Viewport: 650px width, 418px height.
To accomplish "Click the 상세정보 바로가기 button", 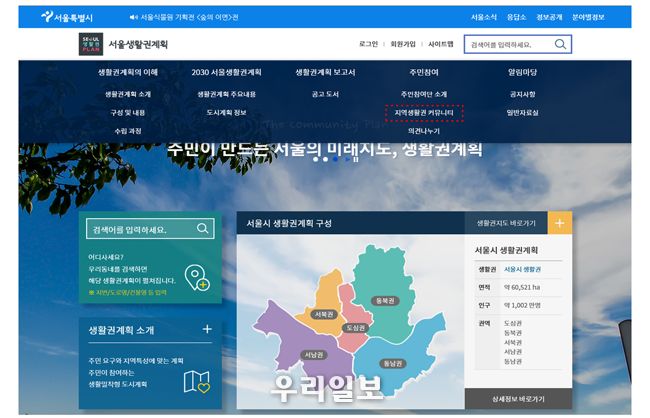I will click(x=518, y=399).
